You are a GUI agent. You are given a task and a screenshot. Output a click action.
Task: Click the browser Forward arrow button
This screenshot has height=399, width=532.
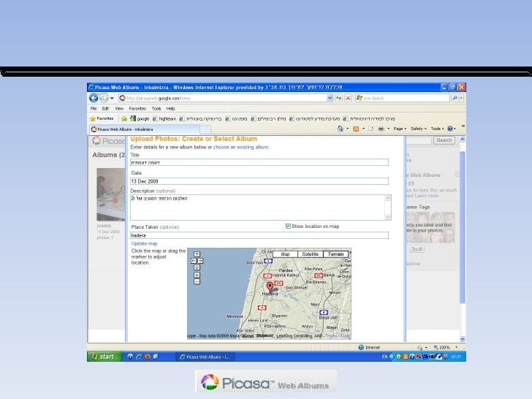104,98
